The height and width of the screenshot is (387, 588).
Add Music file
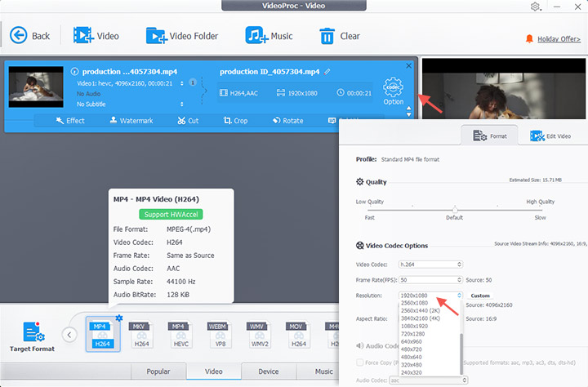click(269, 36)
